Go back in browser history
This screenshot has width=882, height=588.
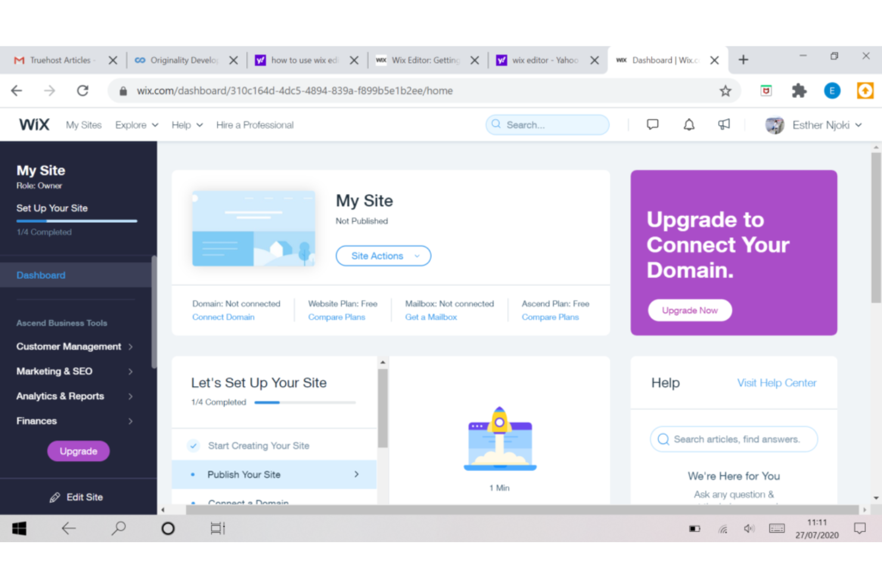click(x=17, y=91)
